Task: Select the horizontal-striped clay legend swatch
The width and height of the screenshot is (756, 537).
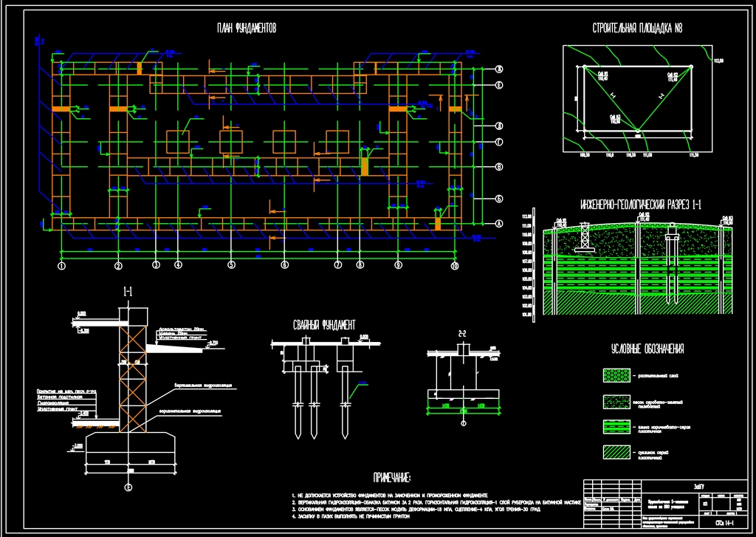Action: point(616,428)
